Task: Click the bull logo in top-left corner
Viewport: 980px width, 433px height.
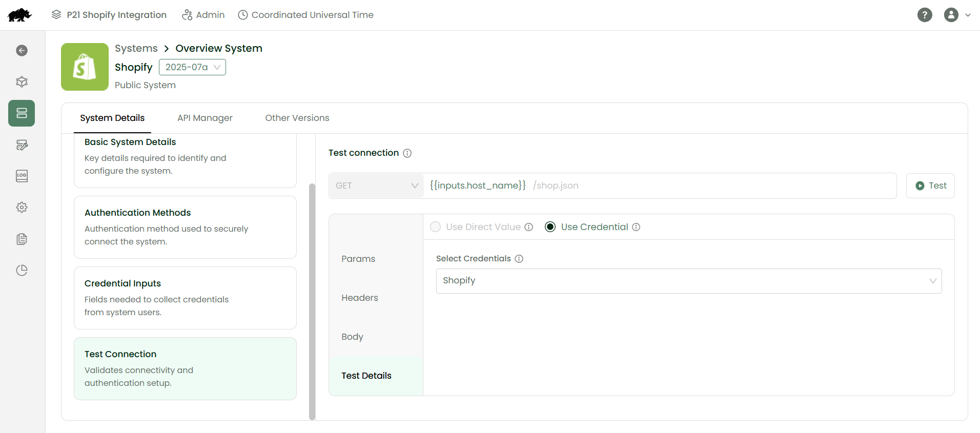Action: click(x=19, y=15)
